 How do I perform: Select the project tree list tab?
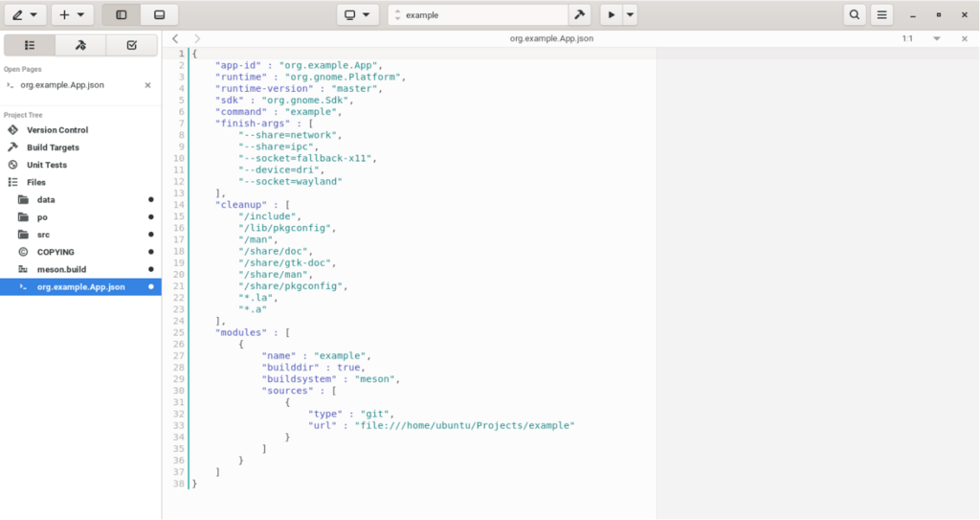coord(30,45)
